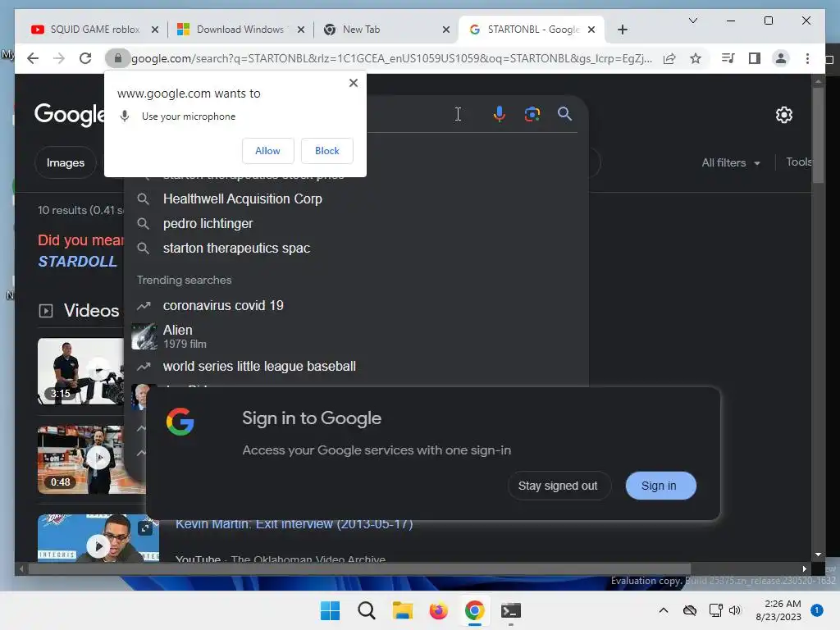The height and width of the screenshot is (630, 840).
Task: Launch Firefox from taskbar
Action: pos(438,610)
